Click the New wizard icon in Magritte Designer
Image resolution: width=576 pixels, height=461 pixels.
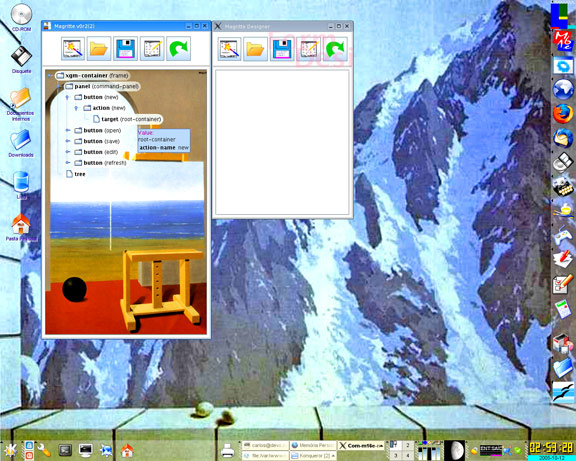[x=229, y=49]
